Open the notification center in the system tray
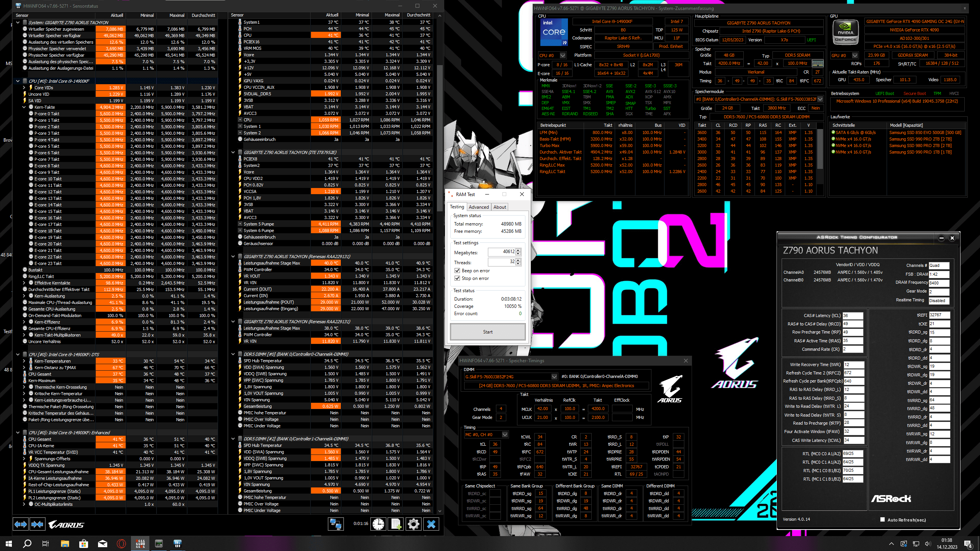Viewport: 980px width, 551px height. coord(968,544)
